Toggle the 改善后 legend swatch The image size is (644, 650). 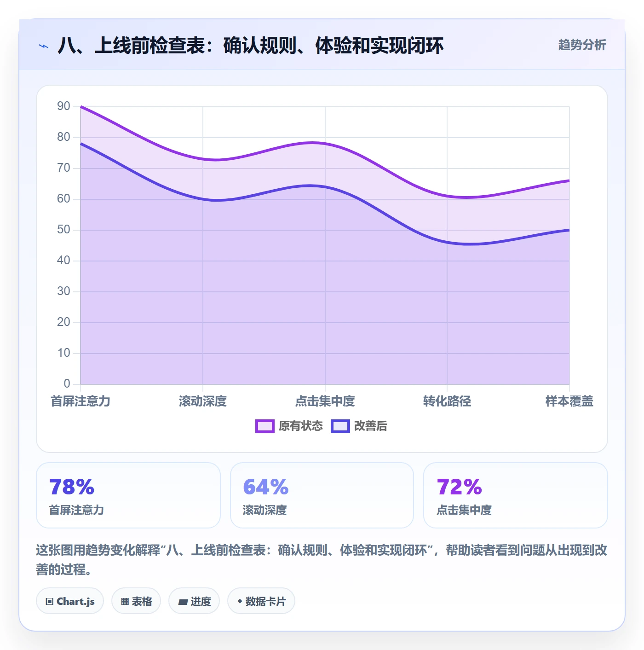(340, 426)
